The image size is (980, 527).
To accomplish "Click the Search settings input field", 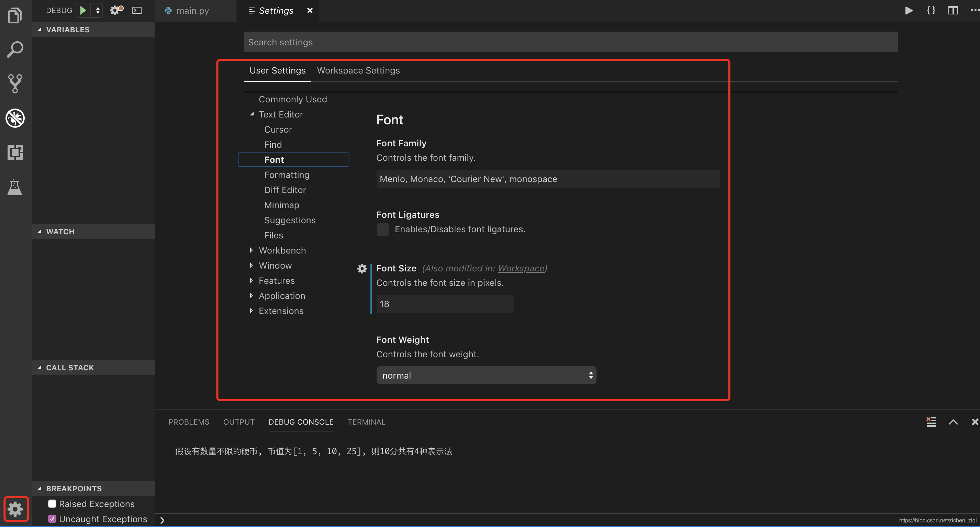I will tap(571, 42).
